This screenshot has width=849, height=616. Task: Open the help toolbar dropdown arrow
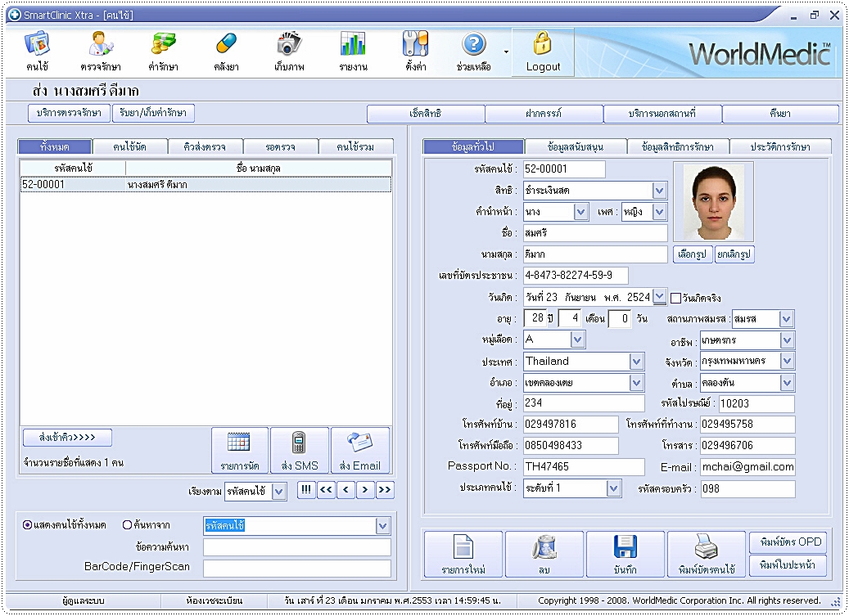tap(506, 52)
